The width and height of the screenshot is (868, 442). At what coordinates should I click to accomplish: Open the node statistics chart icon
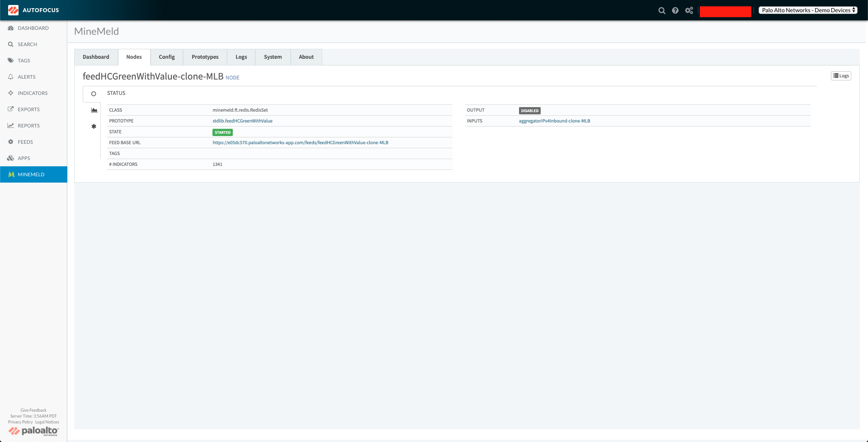[x=94, y=110]
